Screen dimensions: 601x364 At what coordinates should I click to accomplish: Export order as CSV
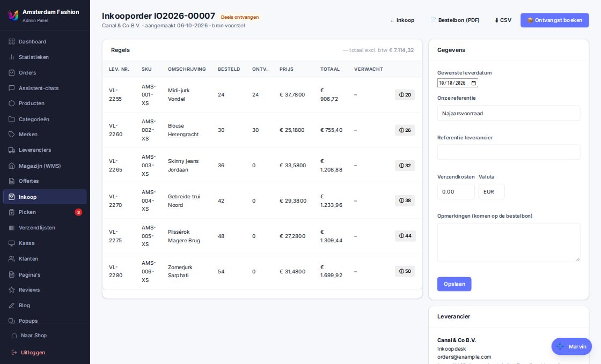point(503,20)
